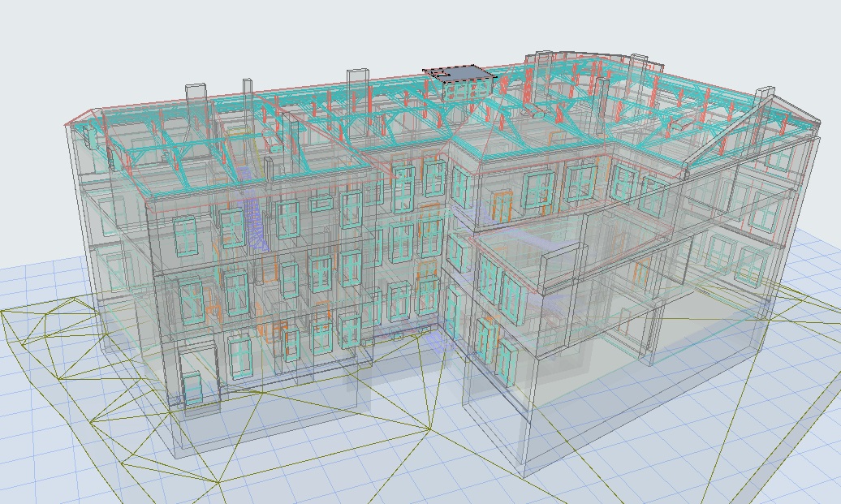Image resolution: width=841 pixels, height=504 pixels.
Task: Click the small ground-floor window at the left corner
Action: tap(192, 387)
